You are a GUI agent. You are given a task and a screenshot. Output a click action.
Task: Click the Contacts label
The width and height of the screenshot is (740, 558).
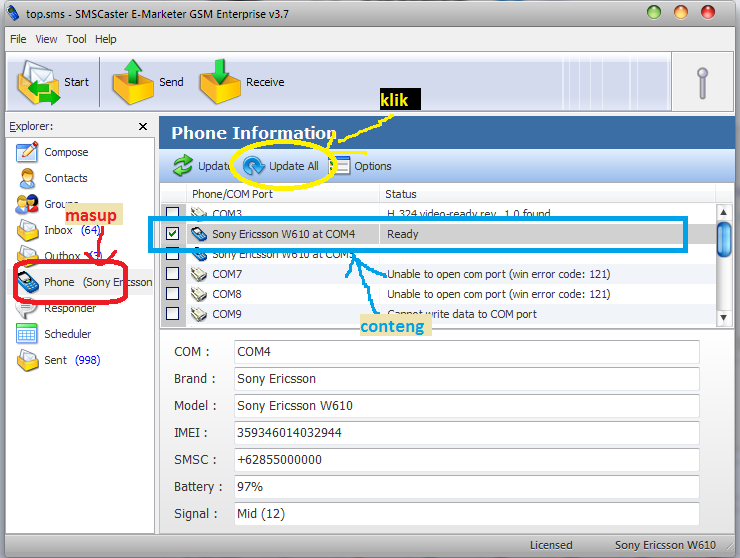[66, 178]
